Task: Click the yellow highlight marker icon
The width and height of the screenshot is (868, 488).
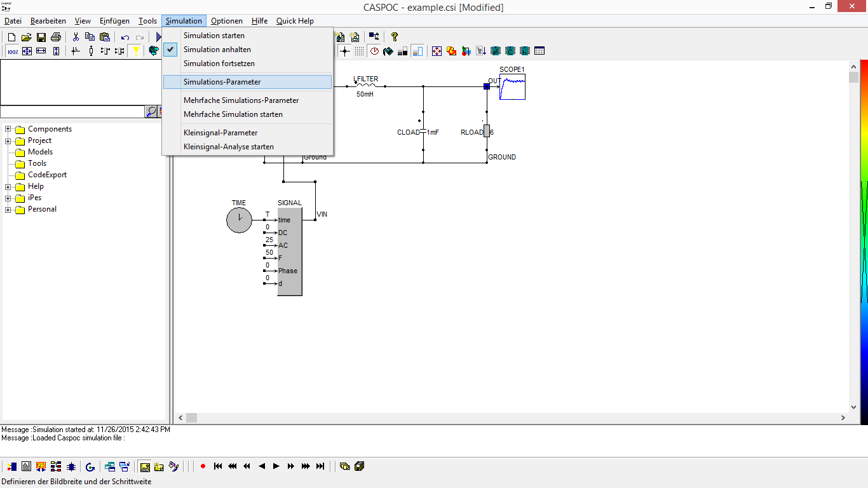Action: point(136,51)
